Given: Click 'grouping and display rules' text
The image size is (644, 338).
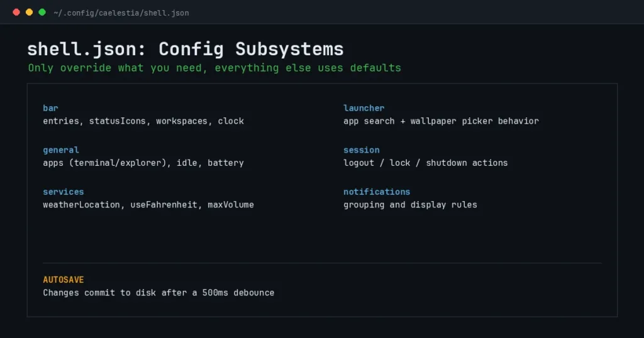Looking at the screenshot, I should pyautogui.click(x=410, y=205).
